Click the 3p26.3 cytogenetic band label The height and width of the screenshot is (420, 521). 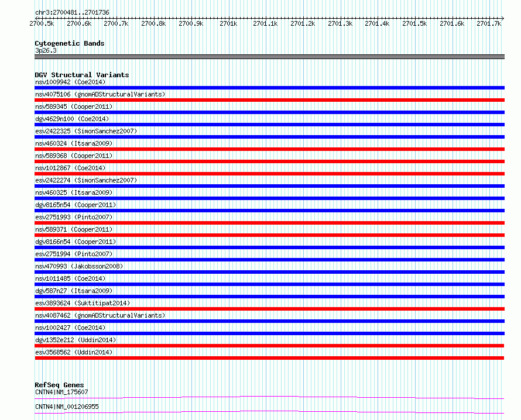(x=46, y=50)
